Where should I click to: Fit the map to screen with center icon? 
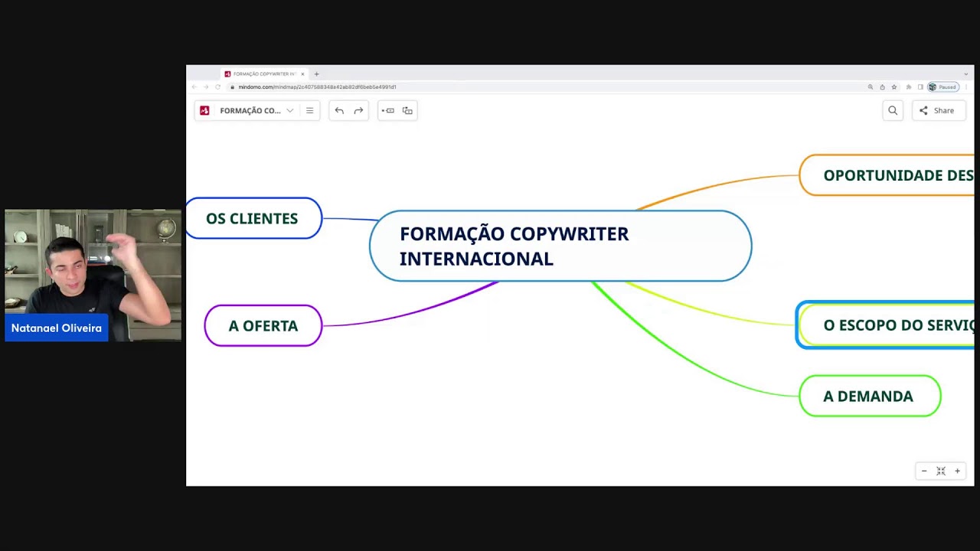[x=941, y=471]
